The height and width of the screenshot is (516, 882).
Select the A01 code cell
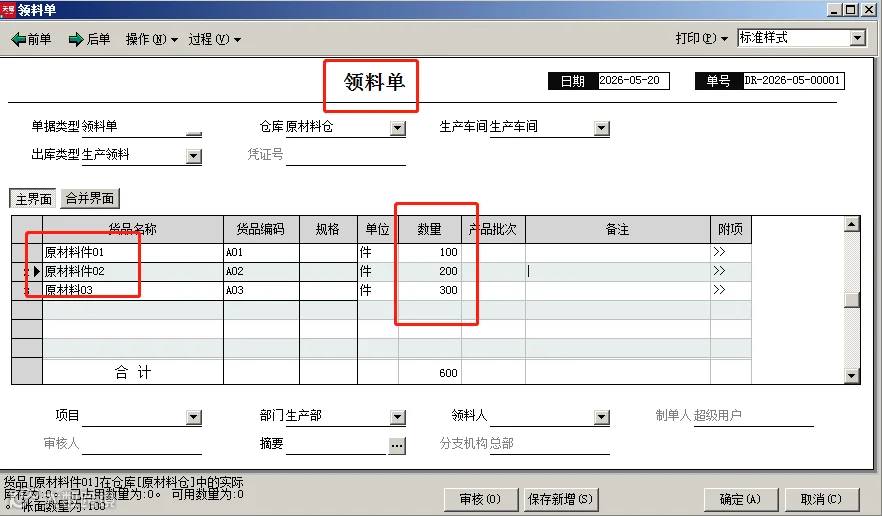click(x=261, y=252)
